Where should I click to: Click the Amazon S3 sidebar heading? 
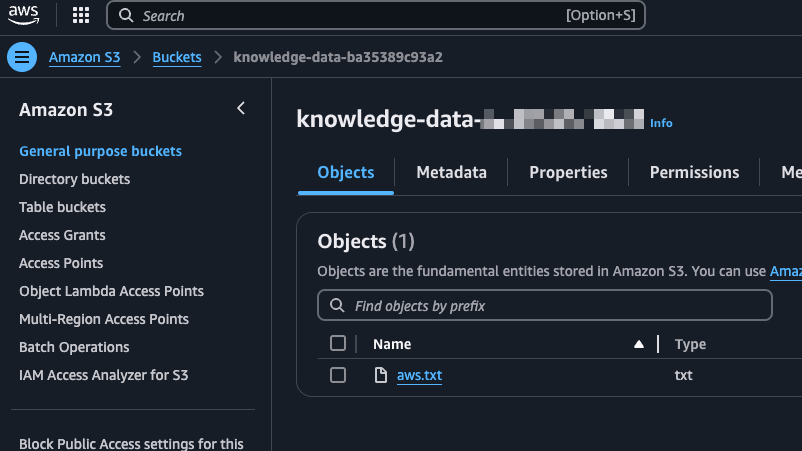[66, 110]
